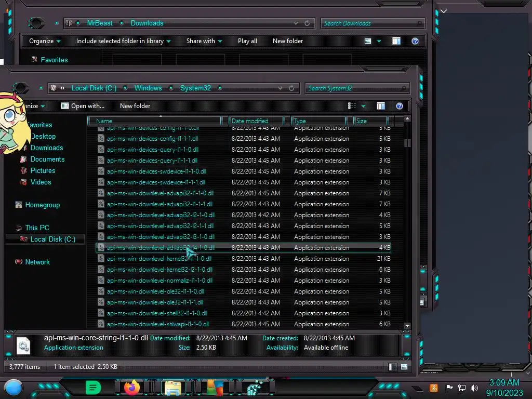Select Network in the navigation pane

(37, 262)
